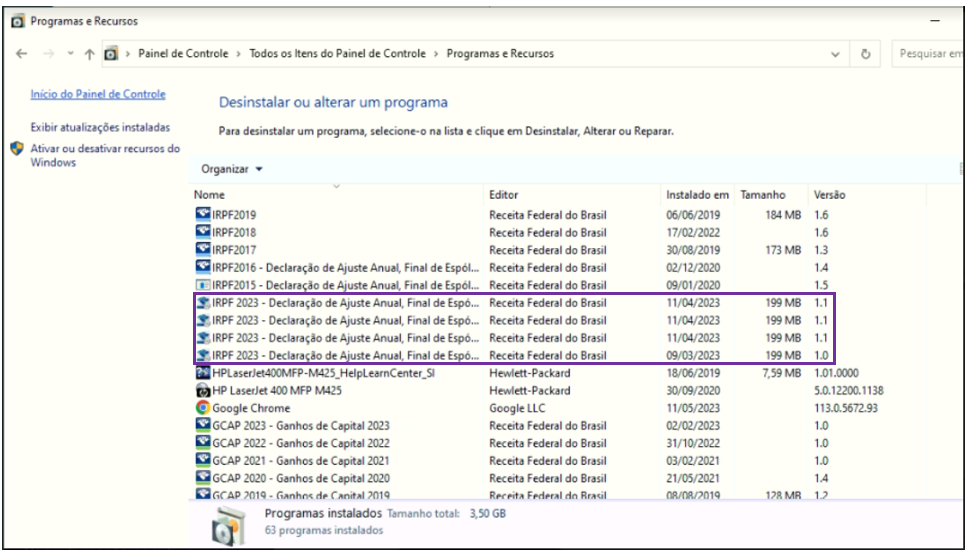Select GCAP 2020 - Ganhos de Capital 2020
The height and width of the screenshot is (553, 969).
(301, 478)
